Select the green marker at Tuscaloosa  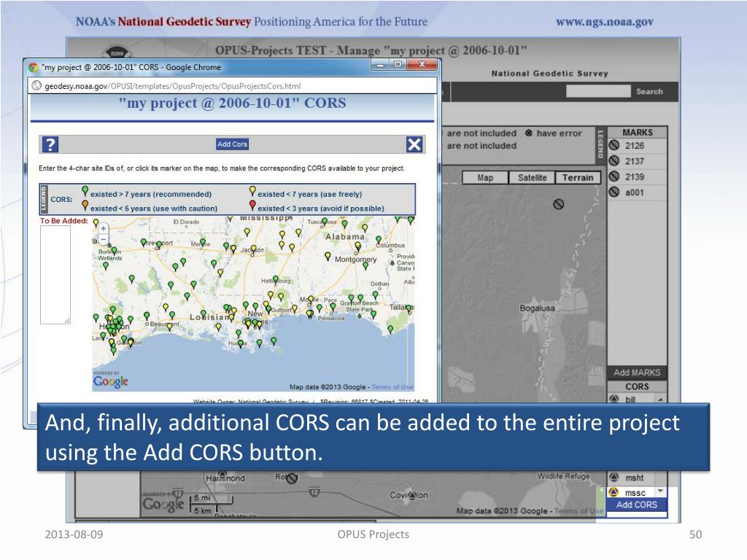(x=325, y=222)
